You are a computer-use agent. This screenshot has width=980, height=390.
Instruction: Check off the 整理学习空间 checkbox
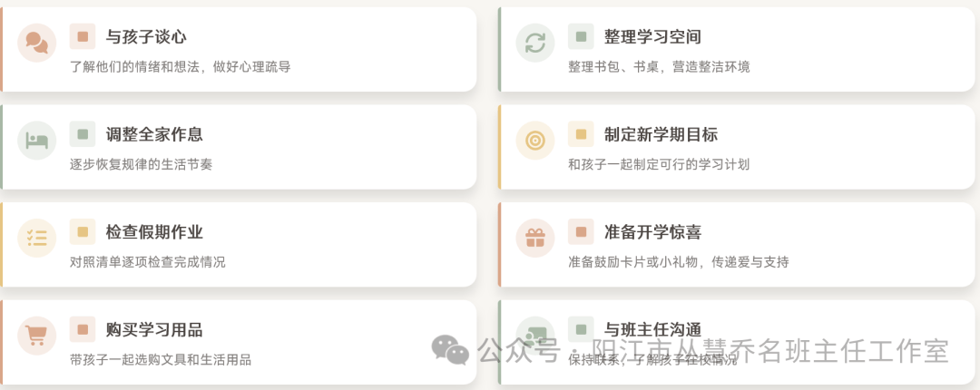click(581, 36)
